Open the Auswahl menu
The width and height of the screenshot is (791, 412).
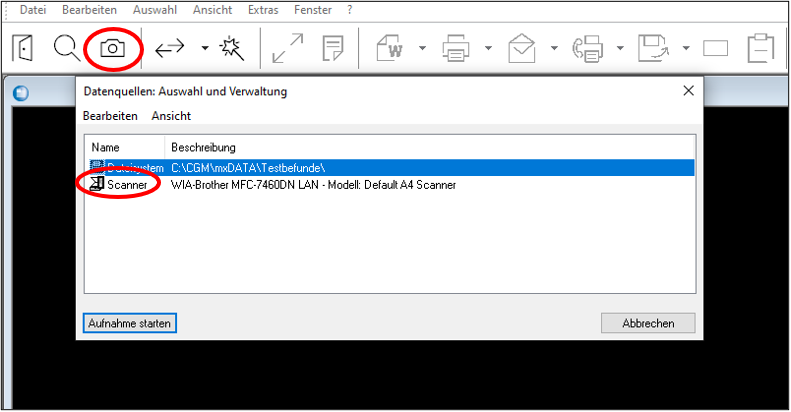coord(155,10)
